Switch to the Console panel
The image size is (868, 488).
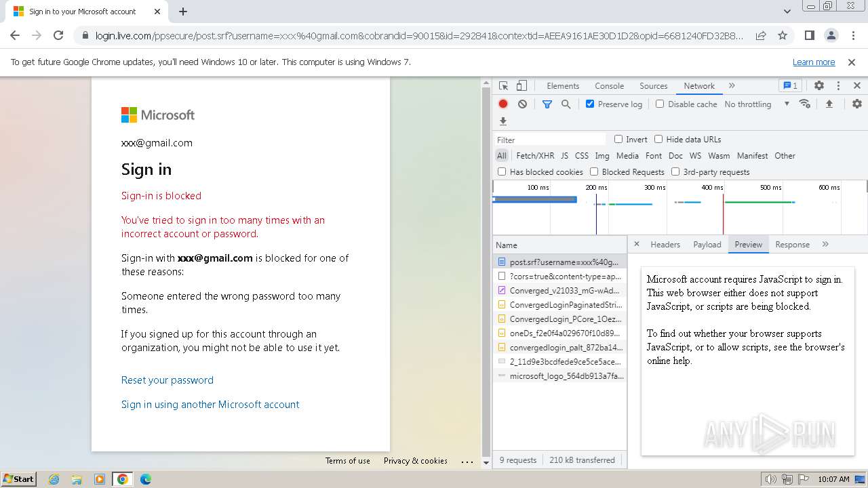pyautogui.click(x=609, y=86)
